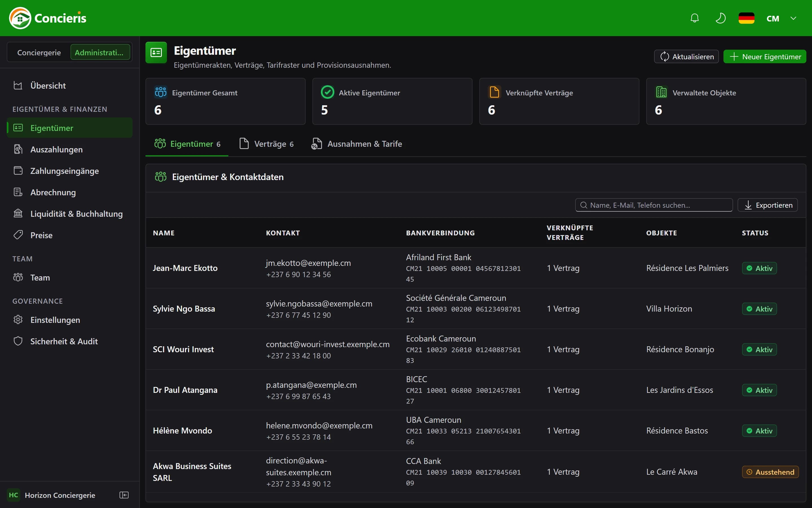
Task: Open the Ausnahmen & Tarife tab
Action: pos(357,144)
